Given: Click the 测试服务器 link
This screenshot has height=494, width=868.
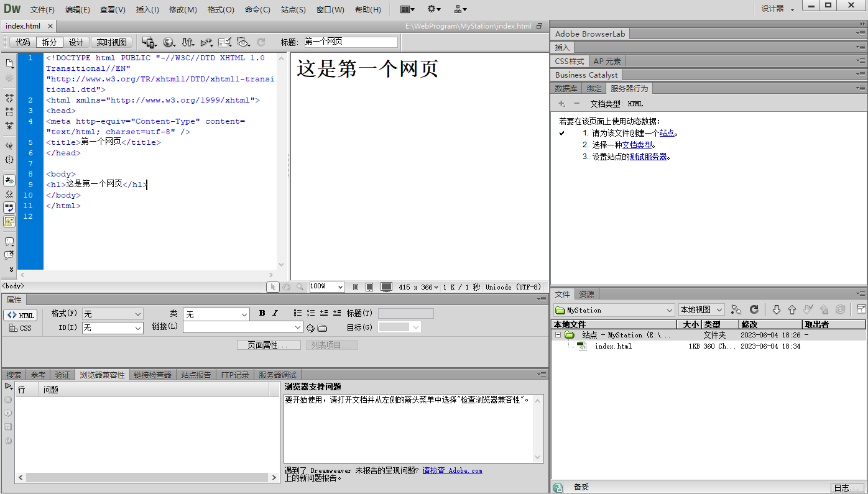Looking at the screenshot, I should pos(648,157).
